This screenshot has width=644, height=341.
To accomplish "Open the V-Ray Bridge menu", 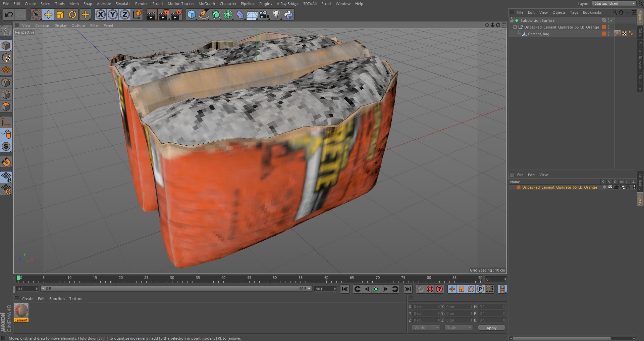I will point(287,4).
